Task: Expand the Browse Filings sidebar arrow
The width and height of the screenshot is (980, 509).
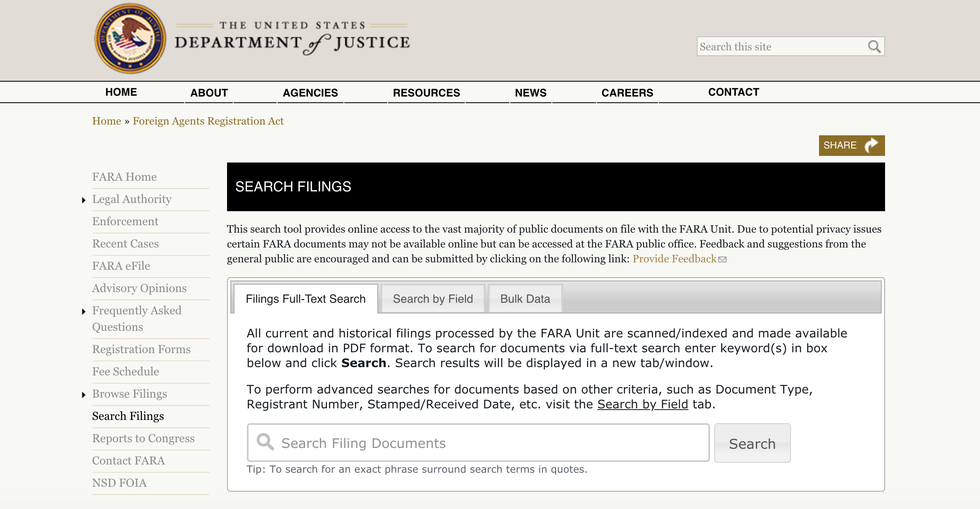Action: (84, 395)
